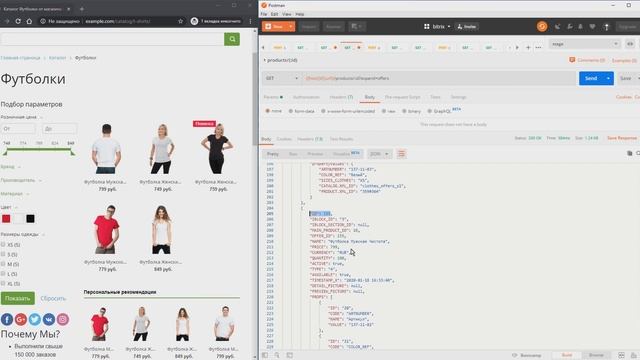Open the New button dropdown arrow
640x360 pixels.
291,27
